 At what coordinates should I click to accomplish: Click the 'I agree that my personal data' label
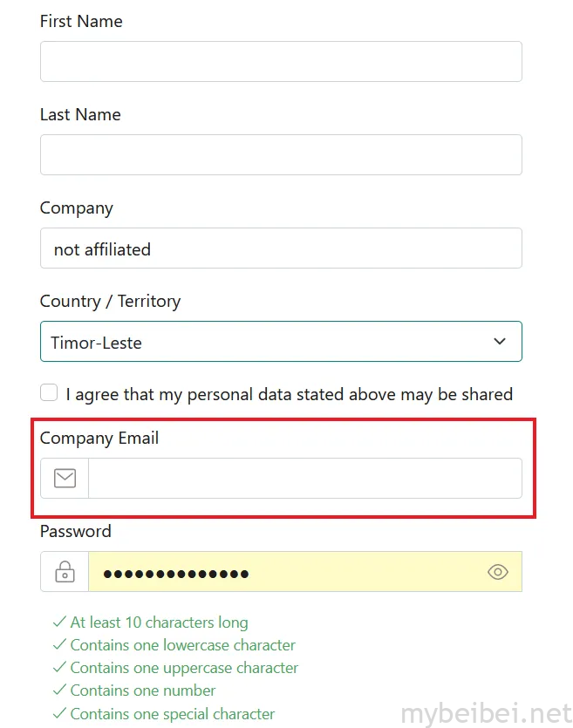[x=290, y=394]
